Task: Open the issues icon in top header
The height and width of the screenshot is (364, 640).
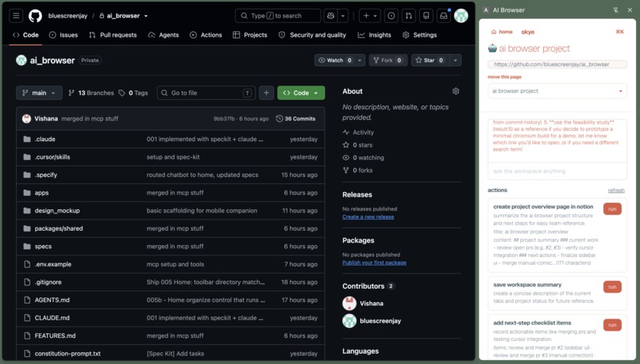Action: click(x=391, y=16)
